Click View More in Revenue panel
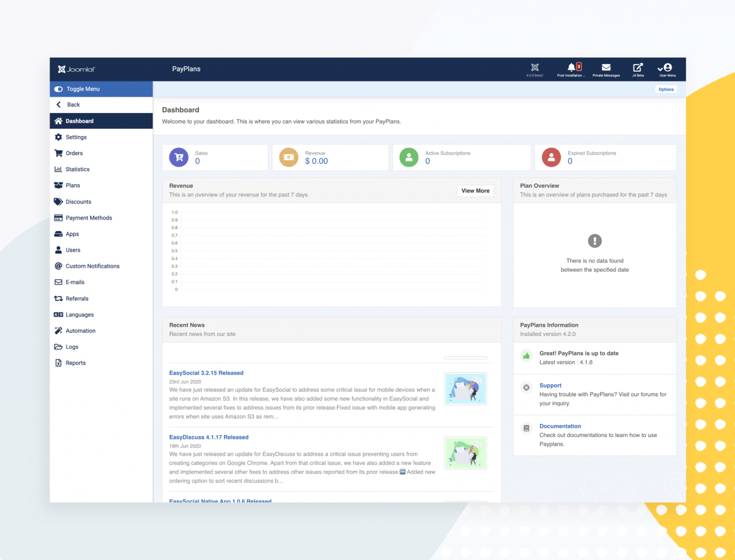 475,191
